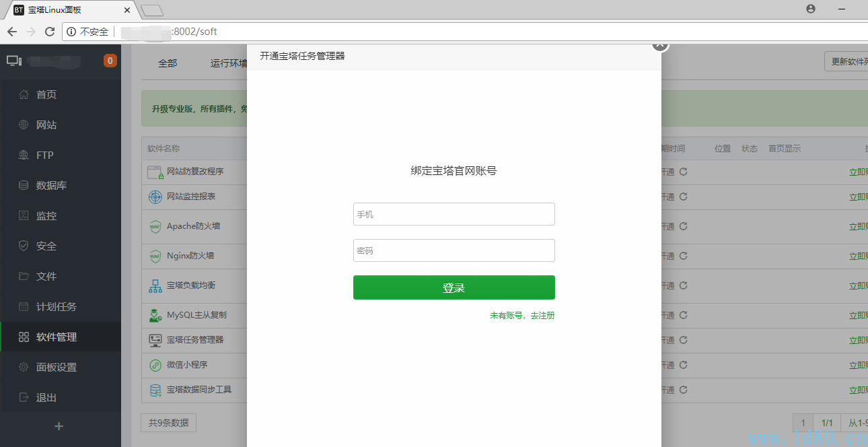Select the 宝塔Linux面板 browser tab

(x=71, y=9)
